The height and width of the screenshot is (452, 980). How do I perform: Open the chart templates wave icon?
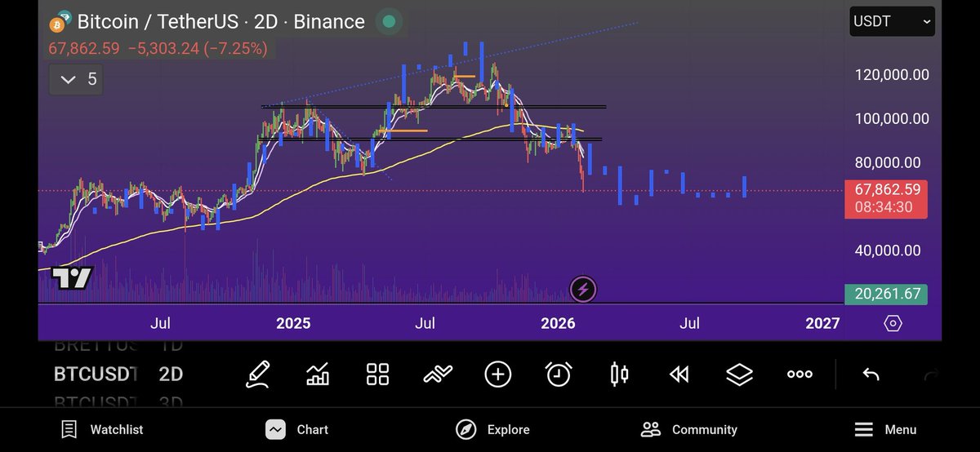point(439,374)
